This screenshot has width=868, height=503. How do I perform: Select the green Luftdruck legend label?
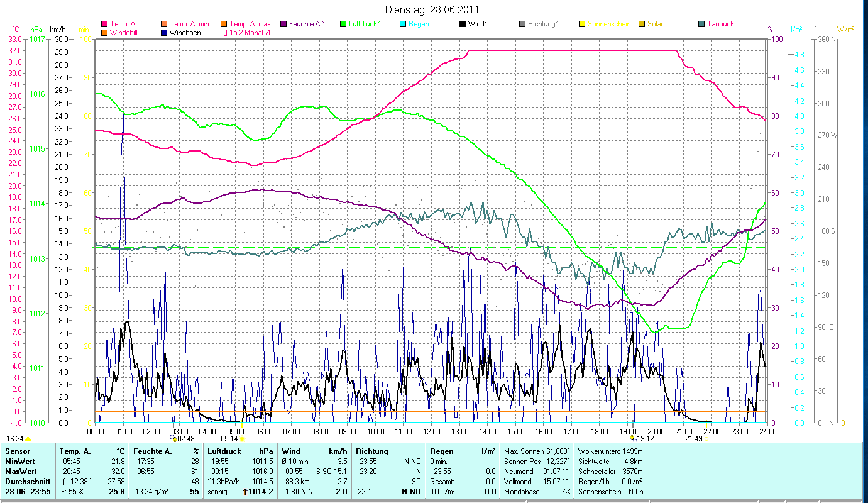pos(365,25)
